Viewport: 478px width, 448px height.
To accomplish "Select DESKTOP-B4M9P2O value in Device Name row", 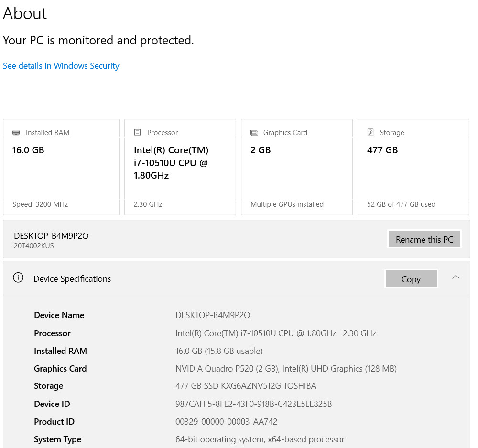I will tap(213, 315).
